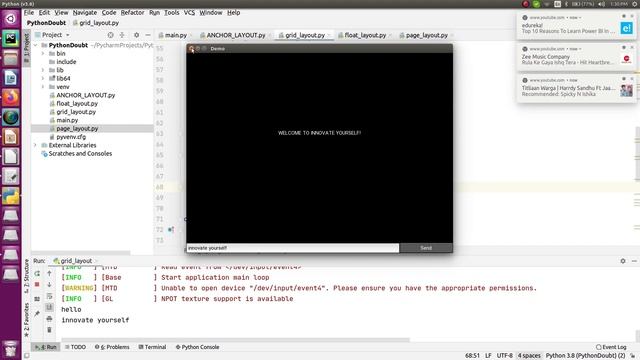
Task: Click the expand-all icon in Project panel
Action: (122, 35)
